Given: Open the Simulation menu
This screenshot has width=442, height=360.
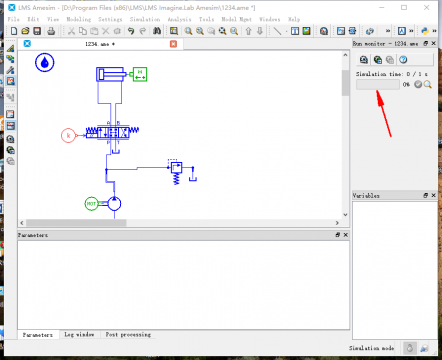Looking at the screenshot, I should (145, 19).
